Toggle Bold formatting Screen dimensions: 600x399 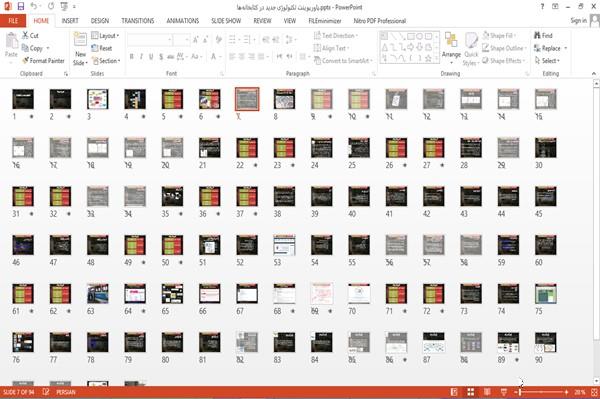132,57
